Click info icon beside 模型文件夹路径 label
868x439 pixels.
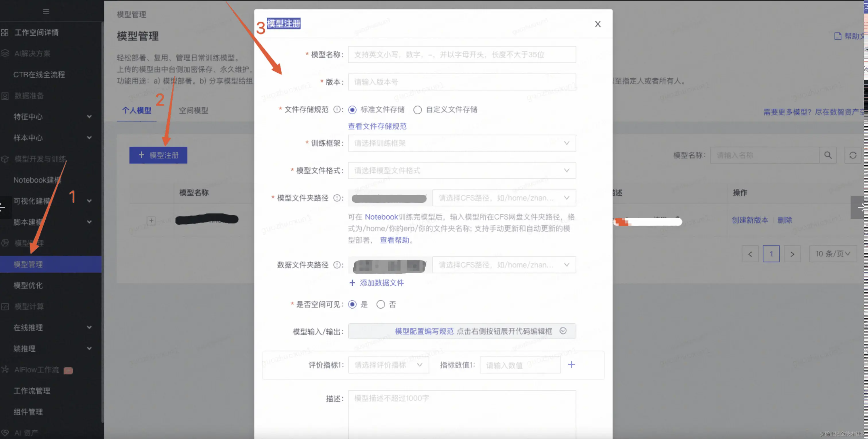point(337,198)
